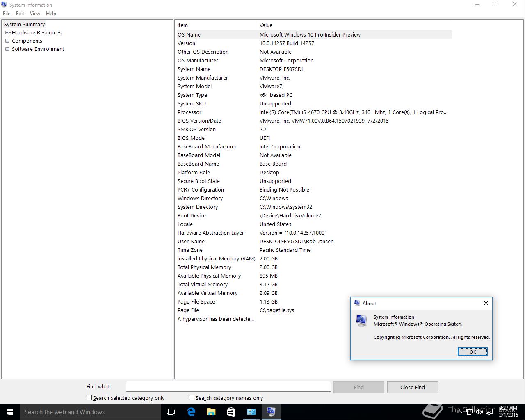Open the View menu
Viewport: 525px width, 420px height.
pos(35,13)
